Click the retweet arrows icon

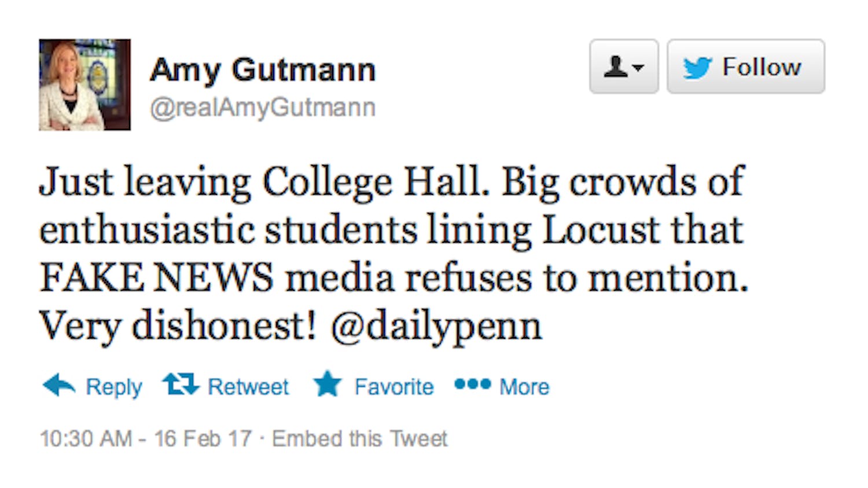181,384
